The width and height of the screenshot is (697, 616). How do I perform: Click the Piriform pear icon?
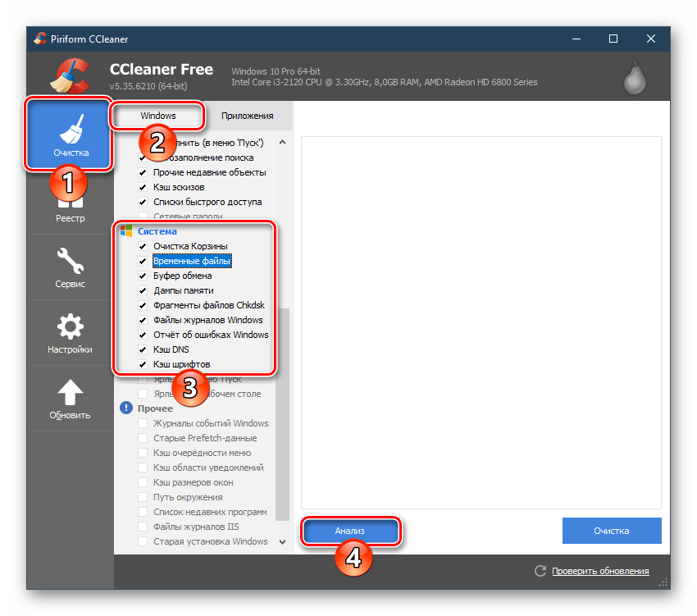634,77
